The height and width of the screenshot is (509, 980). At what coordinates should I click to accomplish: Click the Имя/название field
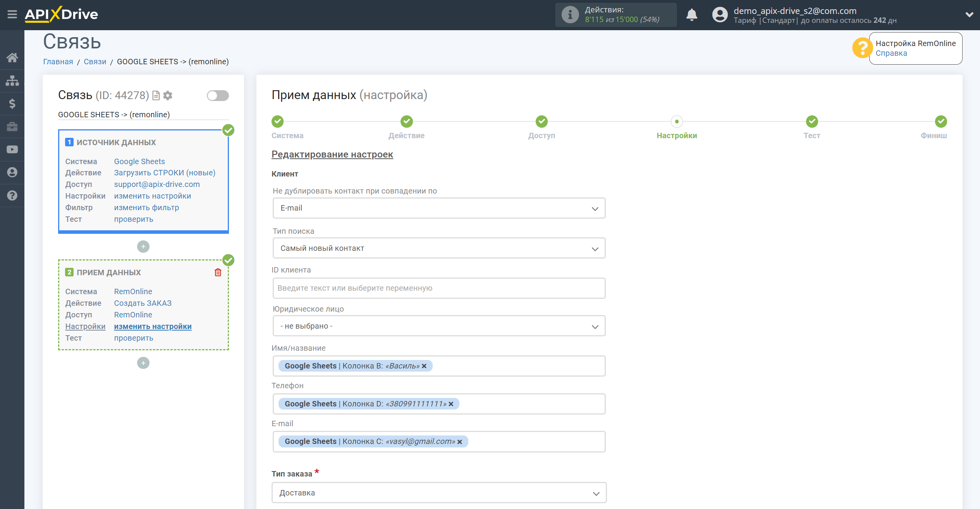(x=439, y=366)
